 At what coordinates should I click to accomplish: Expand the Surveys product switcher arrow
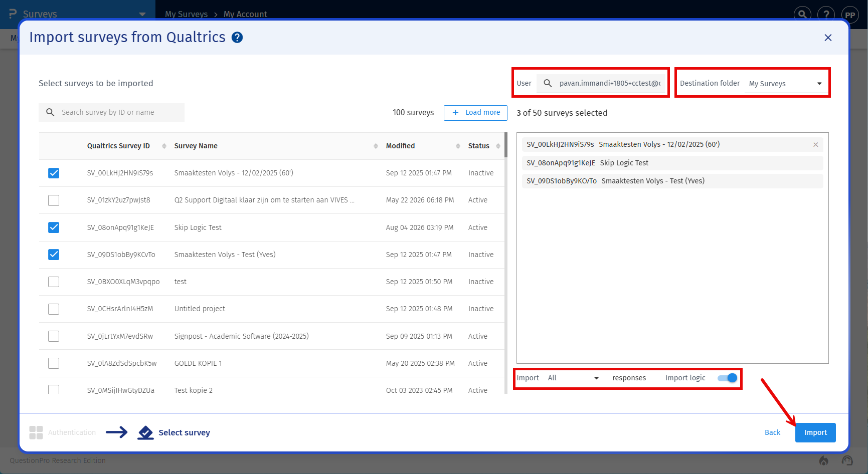click(142, 15)
